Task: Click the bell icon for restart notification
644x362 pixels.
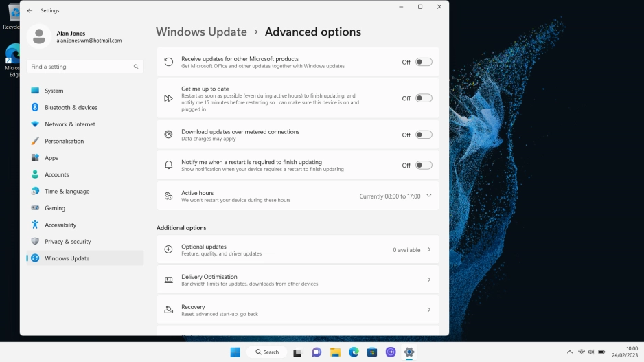Action: (168, 165)
